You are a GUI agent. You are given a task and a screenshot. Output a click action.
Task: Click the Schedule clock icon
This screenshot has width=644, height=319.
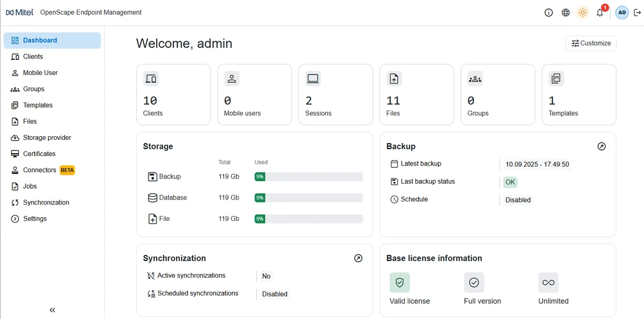coord(394,199)
